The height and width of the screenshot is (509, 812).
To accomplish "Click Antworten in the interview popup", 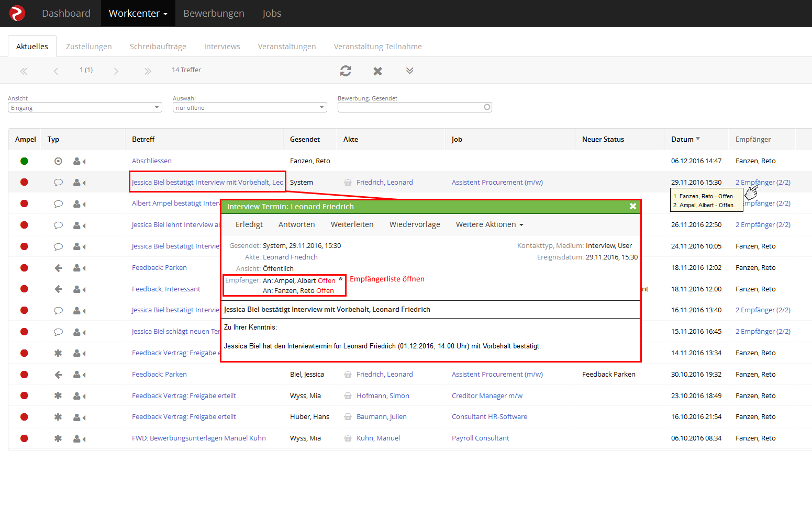I will click(297, 224).
